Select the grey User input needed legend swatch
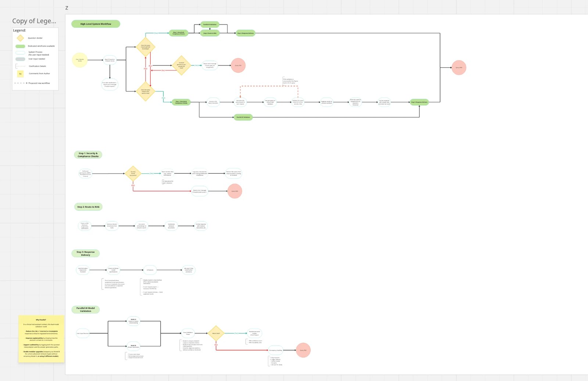 tap(20, 59)
